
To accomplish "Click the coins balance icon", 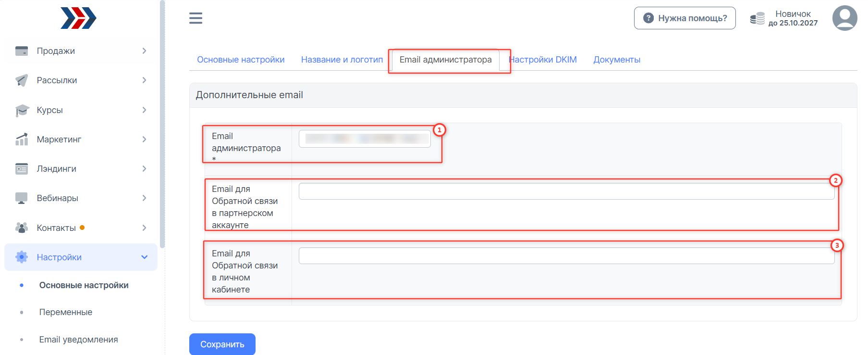I will (x=757, y=19).
